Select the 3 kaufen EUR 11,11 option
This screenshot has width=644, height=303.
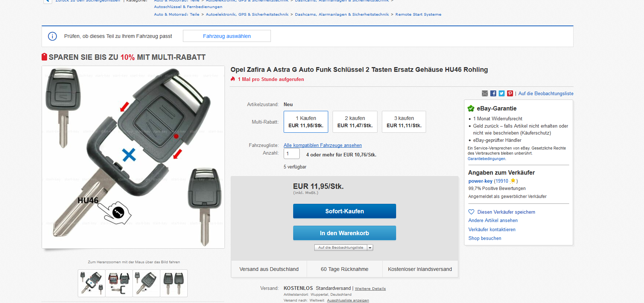404,122
